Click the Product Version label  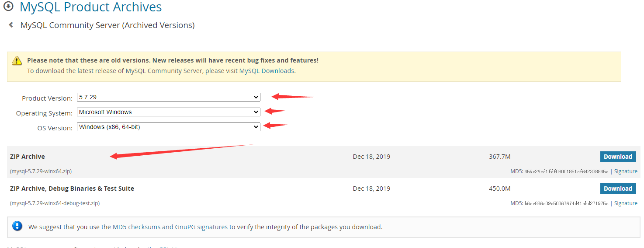point(47,98)
